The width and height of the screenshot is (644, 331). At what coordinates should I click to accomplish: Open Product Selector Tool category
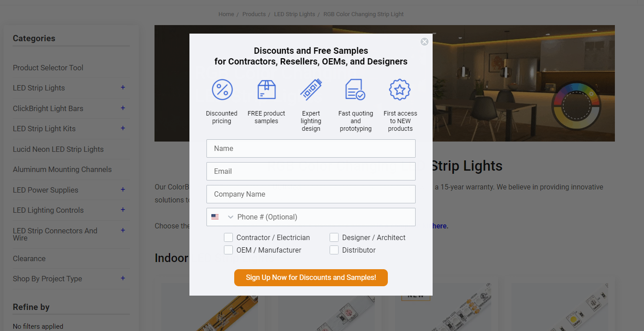point(48,68)
